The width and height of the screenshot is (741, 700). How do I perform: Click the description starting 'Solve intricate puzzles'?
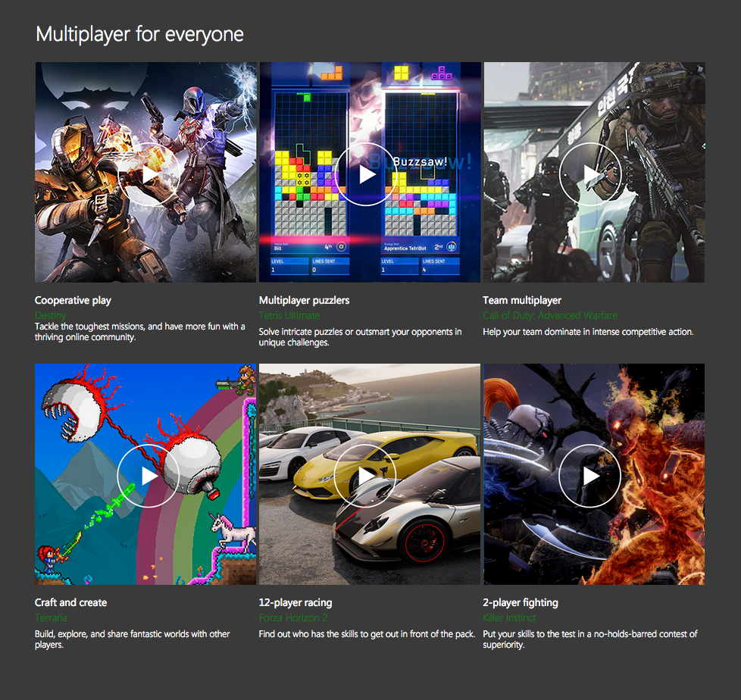[x=360, y=337]
